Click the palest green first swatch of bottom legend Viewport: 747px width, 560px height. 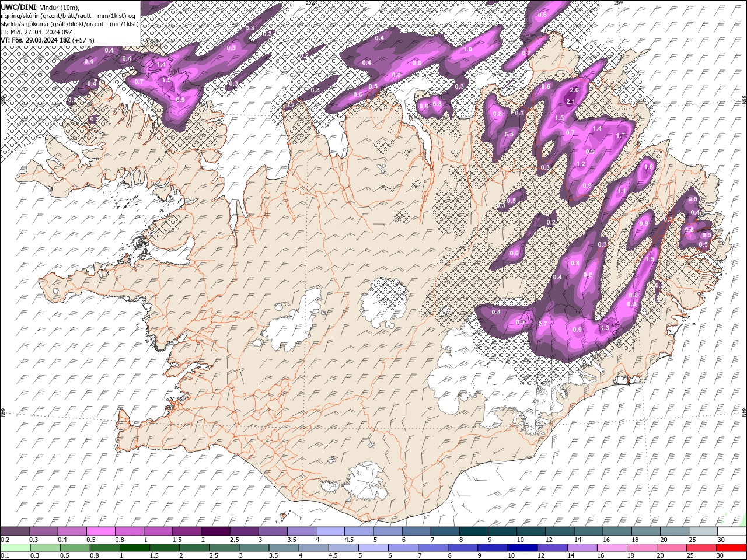15,548
